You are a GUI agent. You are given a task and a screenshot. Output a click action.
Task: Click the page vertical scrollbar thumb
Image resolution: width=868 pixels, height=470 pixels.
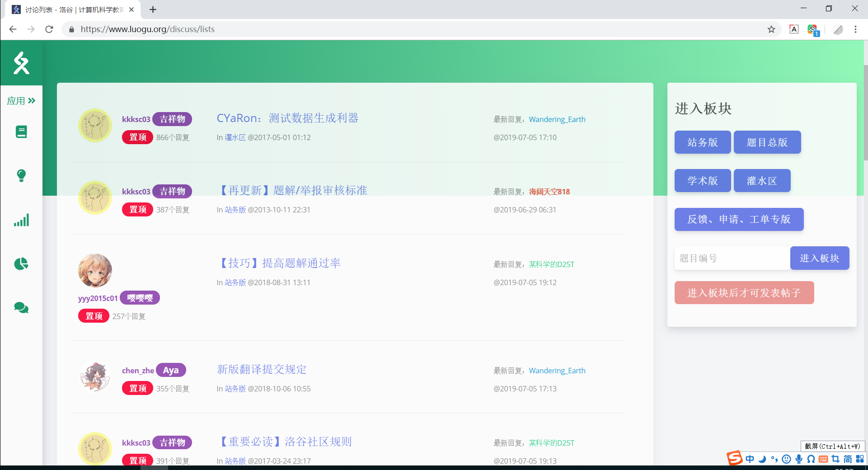865,113
